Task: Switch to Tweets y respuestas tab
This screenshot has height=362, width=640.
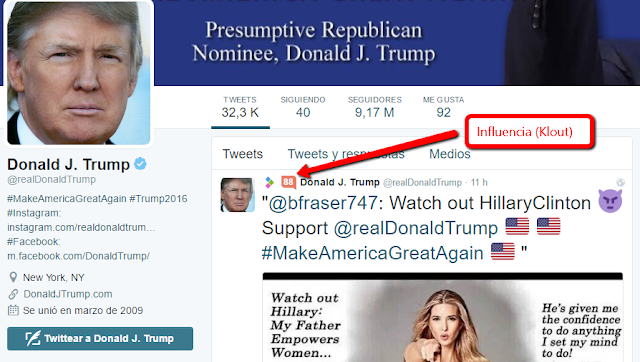Action: [346, 154]
